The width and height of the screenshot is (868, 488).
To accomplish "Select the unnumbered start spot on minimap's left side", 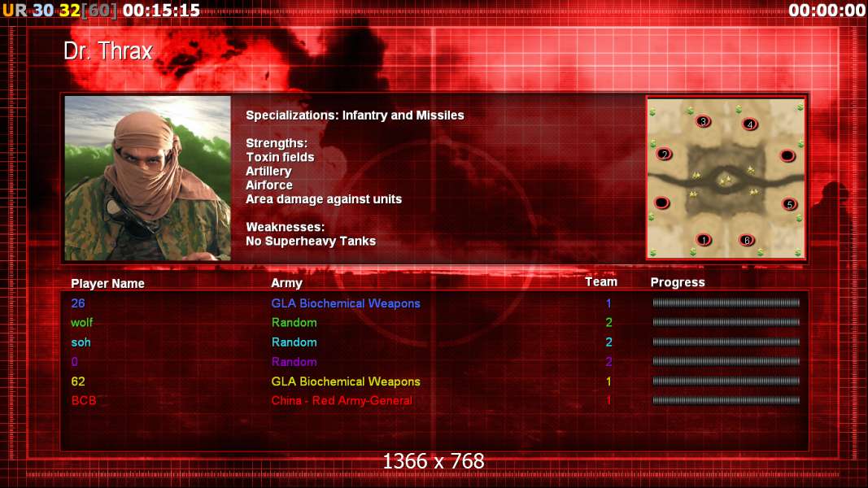I will coord(661,203).
